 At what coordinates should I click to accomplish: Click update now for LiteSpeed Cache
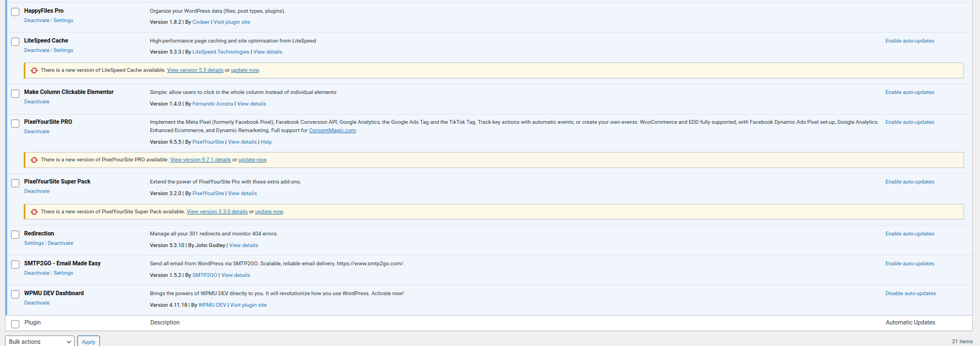point(245,70)
